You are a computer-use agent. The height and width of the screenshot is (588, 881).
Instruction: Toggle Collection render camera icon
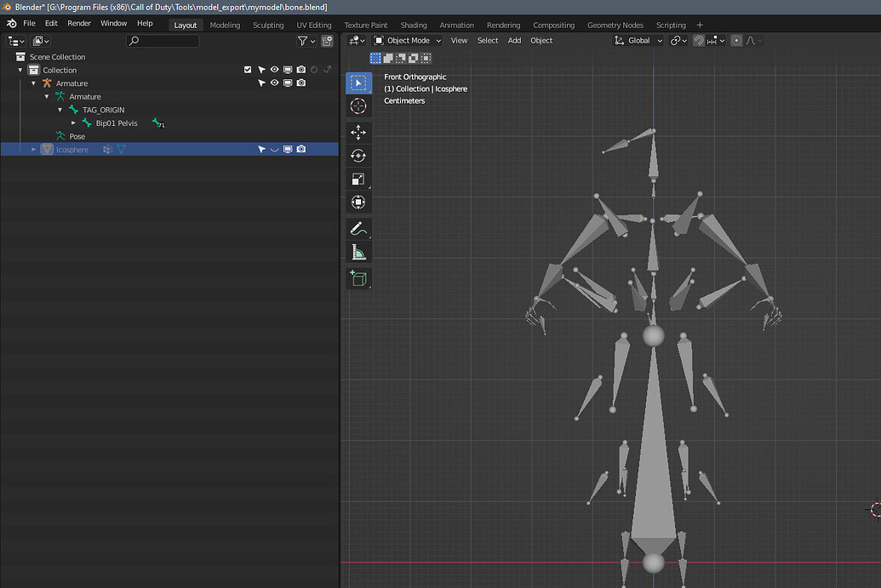tap(301, 70)
